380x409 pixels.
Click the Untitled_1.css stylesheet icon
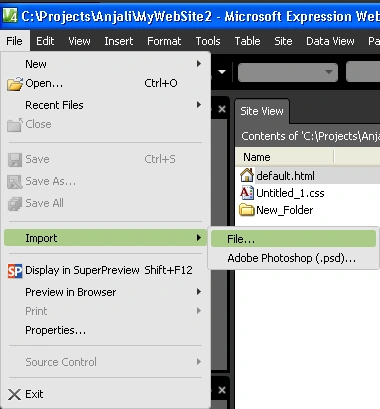coord(247,193)
